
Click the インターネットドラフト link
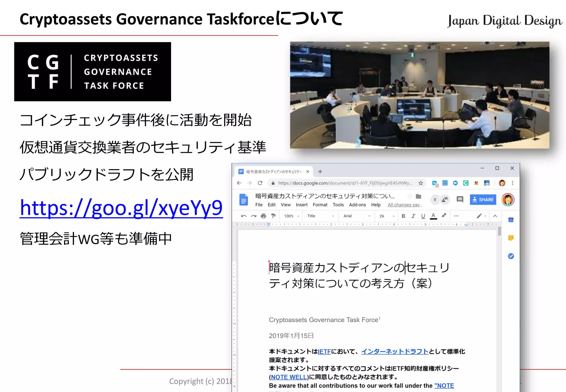point(395,352)
